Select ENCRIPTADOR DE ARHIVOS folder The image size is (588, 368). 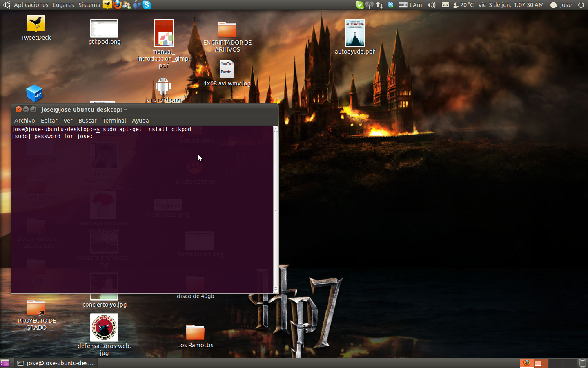pyautogui.click(x=227, y=29)
